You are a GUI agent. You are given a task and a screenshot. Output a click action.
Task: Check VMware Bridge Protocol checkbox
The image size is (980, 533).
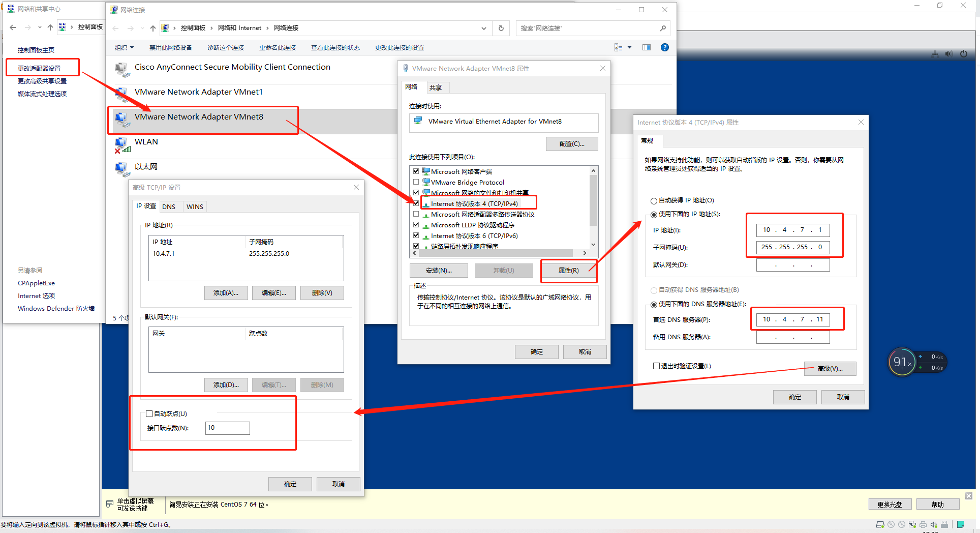pos(416,182)
